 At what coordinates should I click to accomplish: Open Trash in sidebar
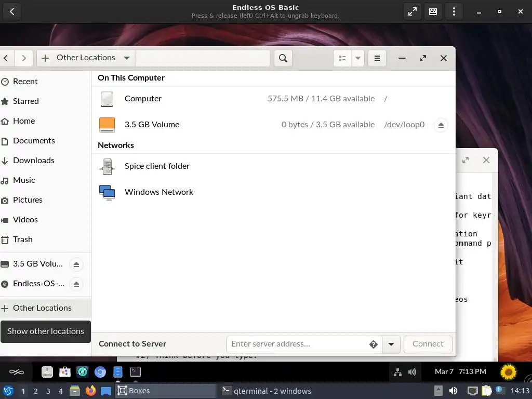click(46, 239)
